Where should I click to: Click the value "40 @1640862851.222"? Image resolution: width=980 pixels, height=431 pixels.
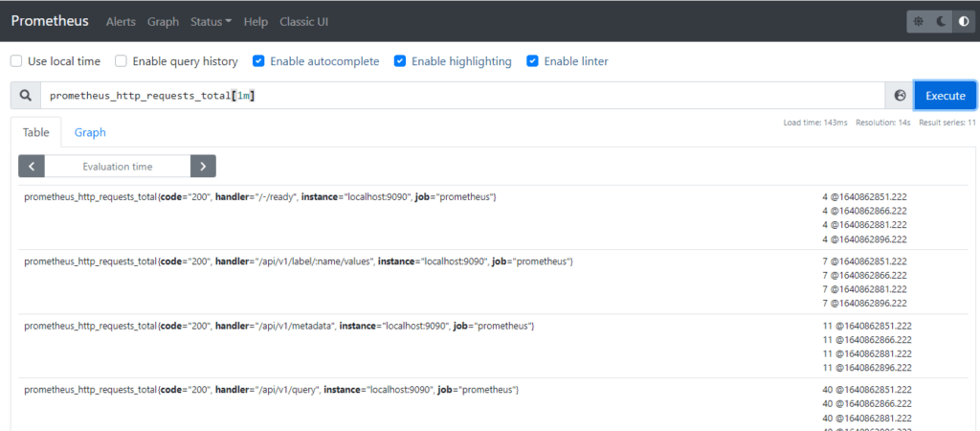coord(867,390)
